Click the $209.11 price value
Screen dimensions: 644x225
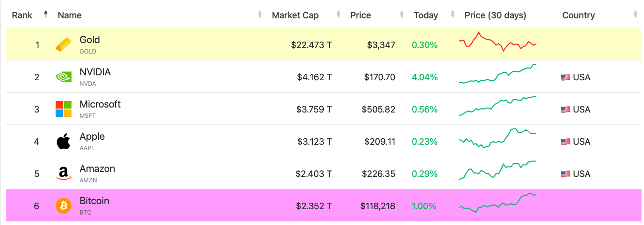pos(379,142)
